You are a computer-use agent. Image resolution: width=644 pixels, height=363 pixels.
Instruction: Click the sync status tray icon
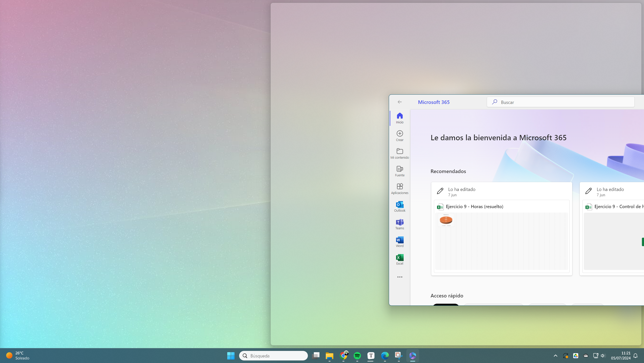(565, 356)
